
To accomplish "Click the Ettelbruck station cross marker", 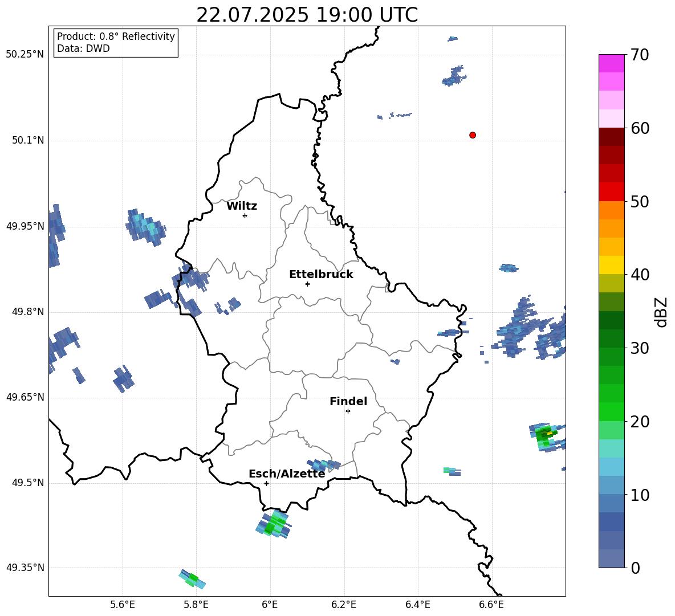I will click(307, 284).
